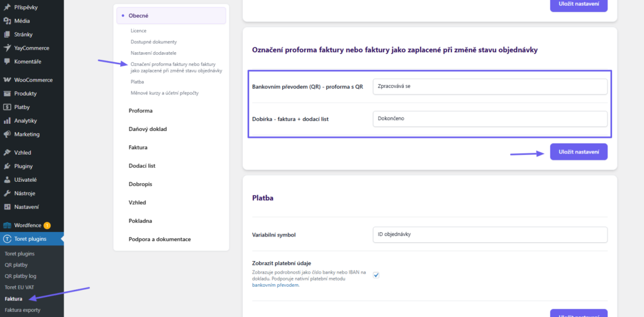Select the Dodací list section
Image resolution: width=644 pixels, height=317 pixels.
coord(142,166)
